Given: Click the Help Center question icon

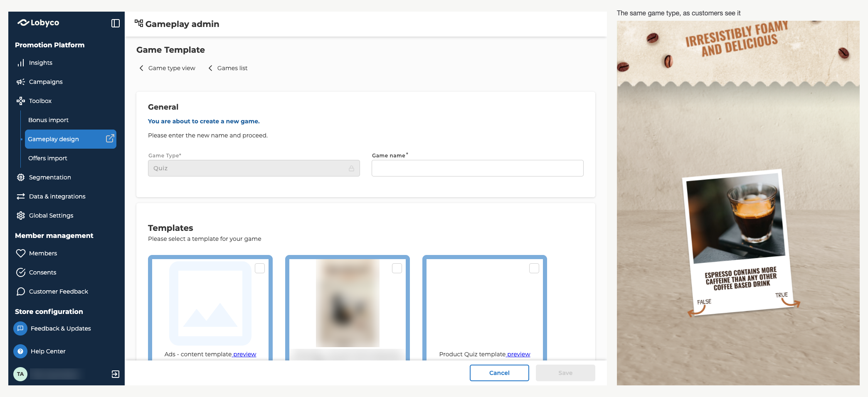Looking at the screenshot, I should click(x=20, y=351).
